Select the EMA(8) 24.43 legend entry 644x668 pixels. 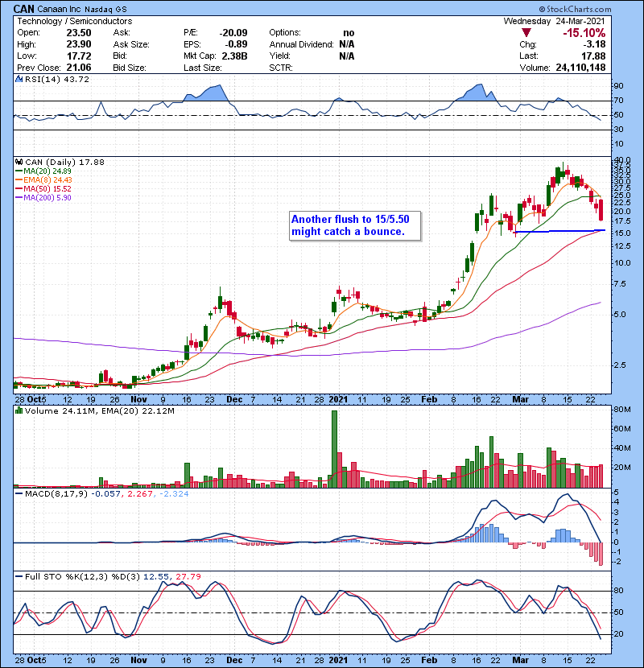(43, 179)
